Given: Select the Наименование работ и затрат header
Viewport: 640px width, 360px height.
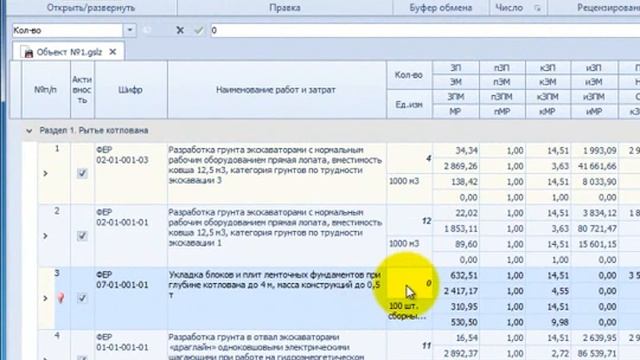Looking at the screenshot, I should point(276,90).
